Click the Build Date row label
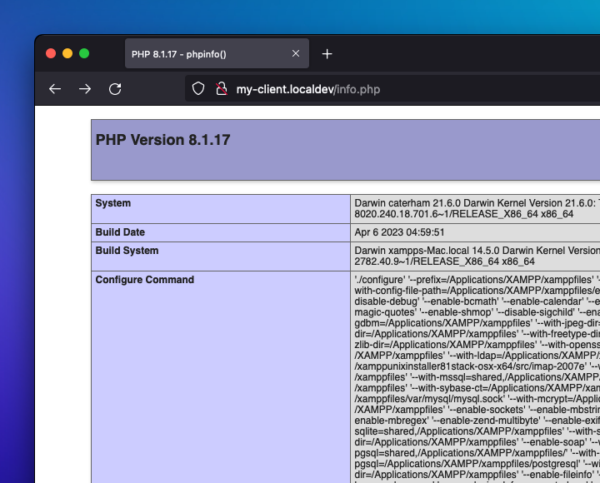This screenshot has height=483, width=600. coord(120,231)
